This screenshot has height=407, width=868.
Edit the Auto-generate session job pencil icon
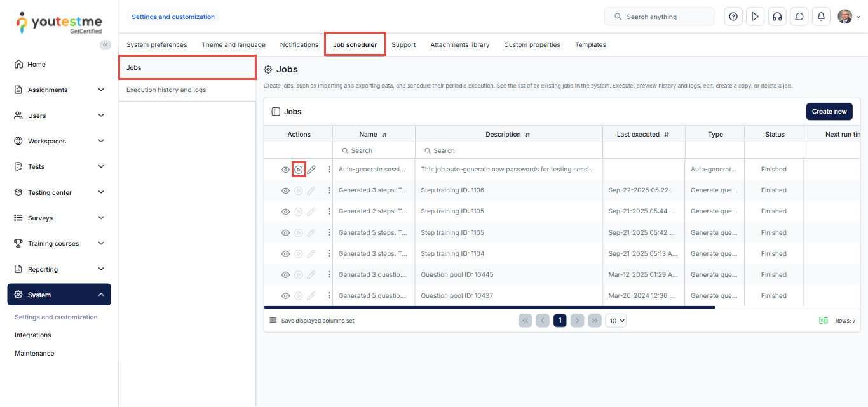pyautogui.click(x=311, y=170)
